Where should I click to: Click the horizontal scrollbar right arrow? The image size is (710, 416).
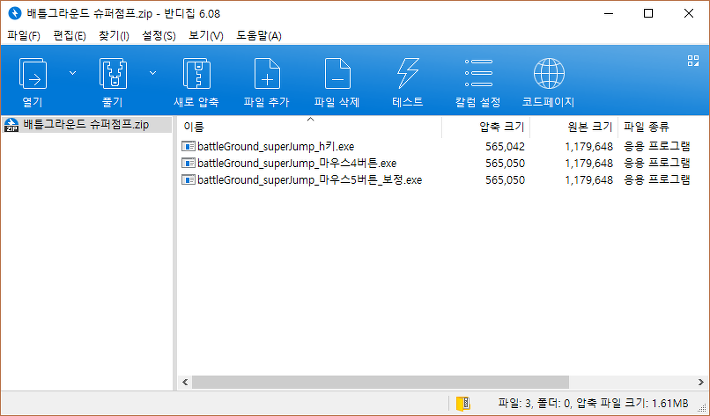[701, 382]
